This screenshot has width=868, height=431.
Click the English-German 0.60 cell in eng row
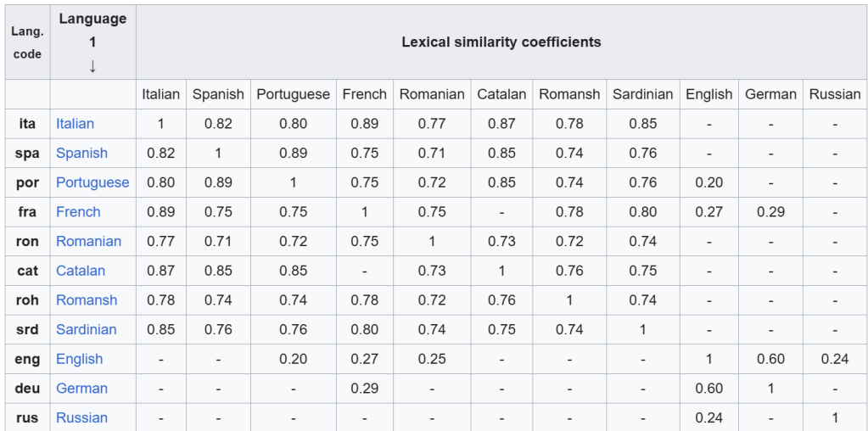[x=770, y=359]
